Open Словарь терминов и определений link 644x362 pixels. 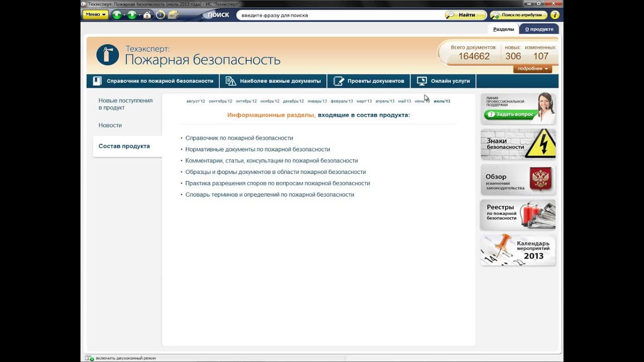270,195
